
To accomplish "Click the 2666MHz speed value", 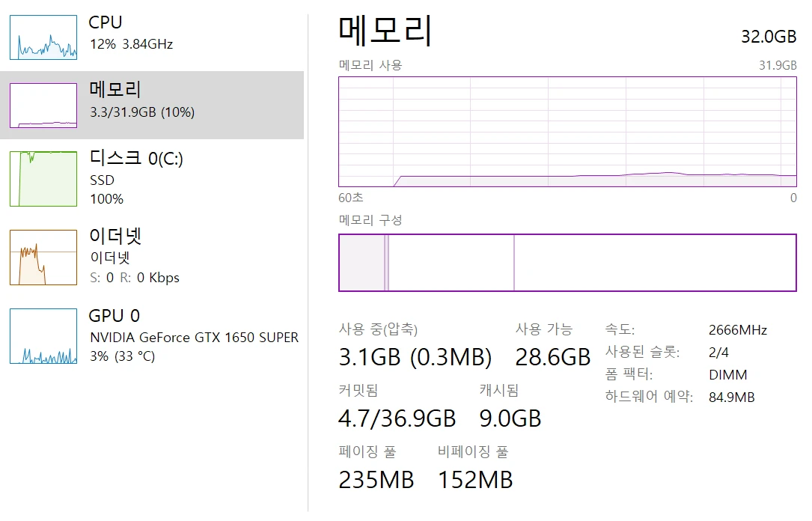I will click(737, 330).
